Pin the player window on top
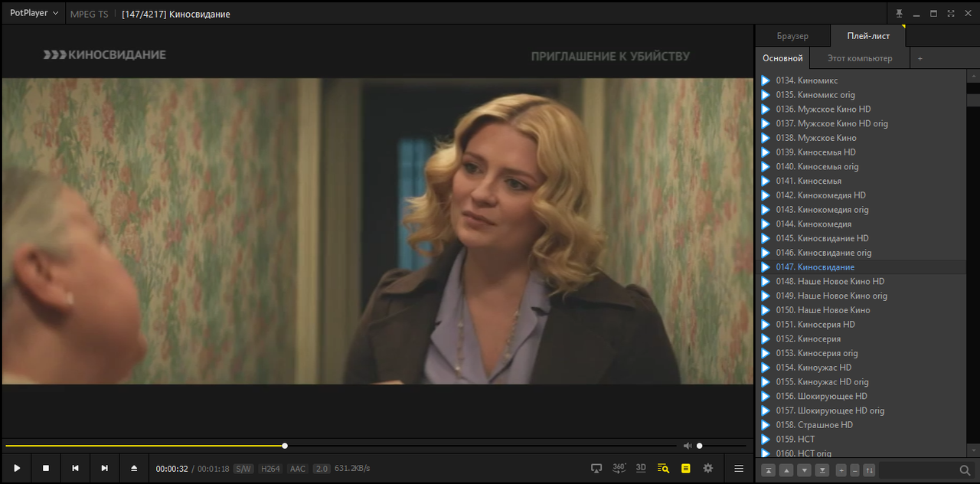 [899, 14]
